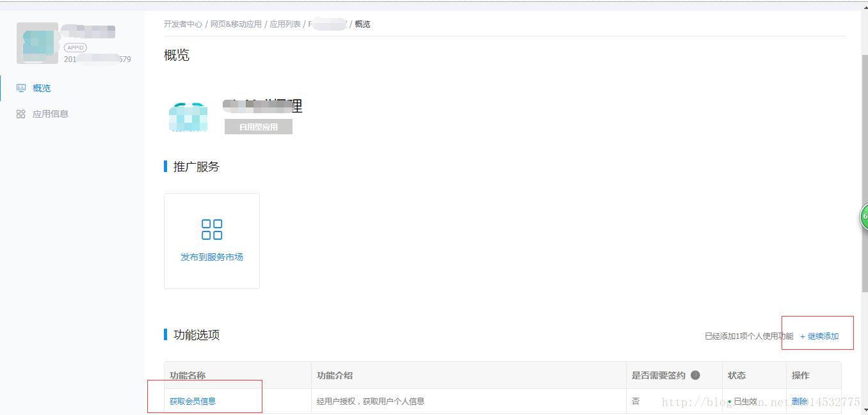Click the 功能名称 column header
The height and width of the screenshot is (415, 868).
(187, 375)
